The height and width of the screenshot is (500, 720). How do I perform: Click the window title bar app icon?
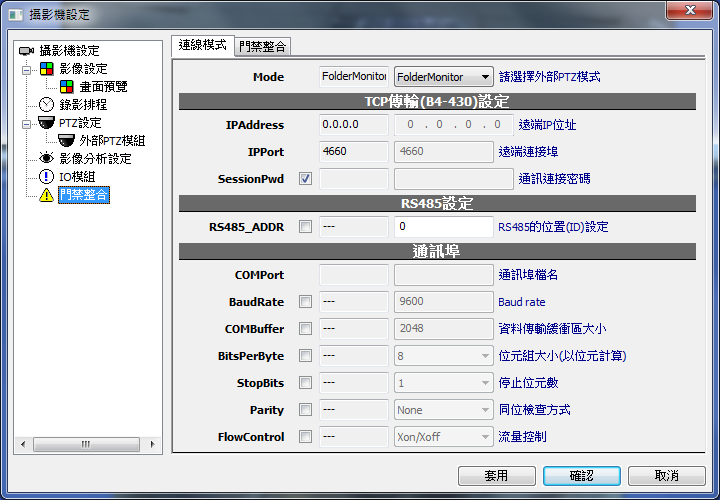pyautogui.click(x=16, y=14)
